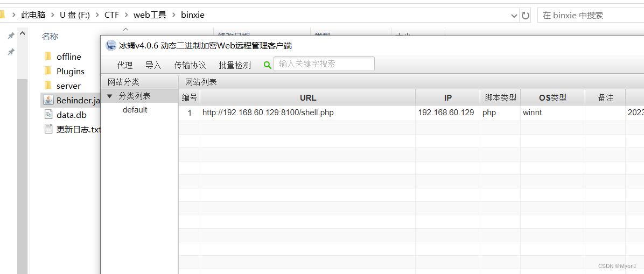644x274 pixels.
Task: Sort by the 名称 column header
Action: [x=50, y=36]
